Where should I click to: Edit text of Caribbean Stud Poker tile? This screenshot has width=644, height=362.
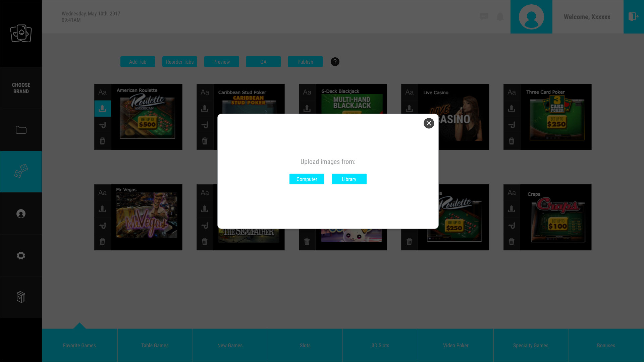[x=205, y=92]
